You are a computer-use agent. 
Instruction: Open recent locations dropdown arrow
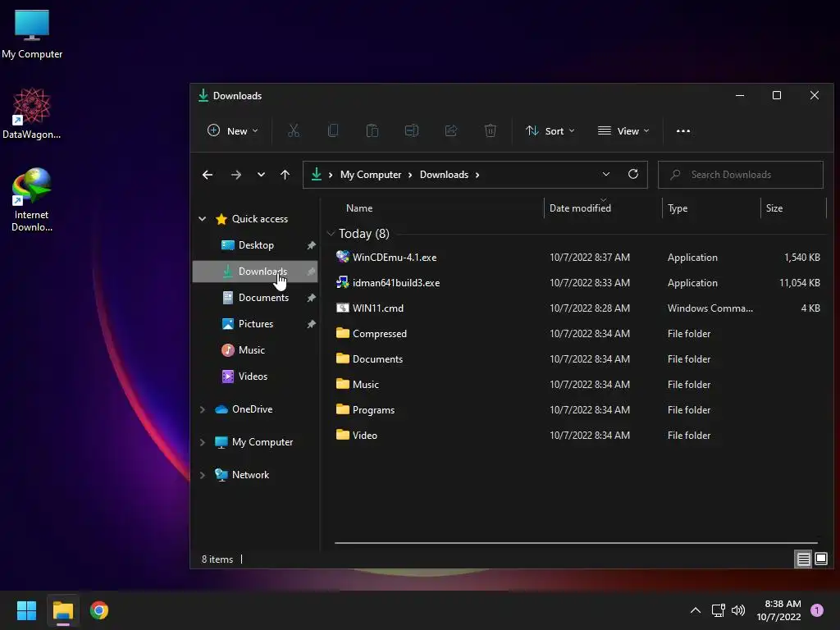(261, 175)
